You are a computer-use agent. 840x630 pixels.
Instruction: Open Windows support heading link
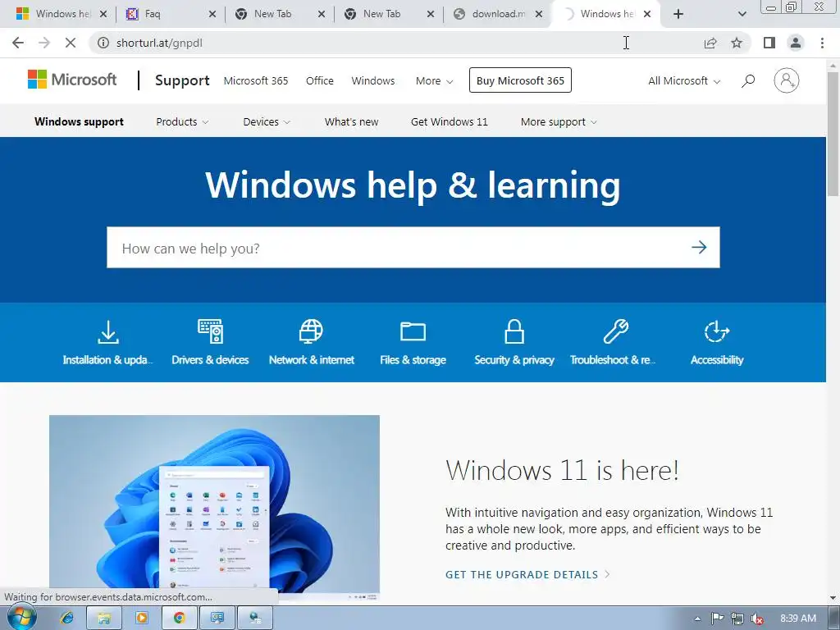pos(80,121)
